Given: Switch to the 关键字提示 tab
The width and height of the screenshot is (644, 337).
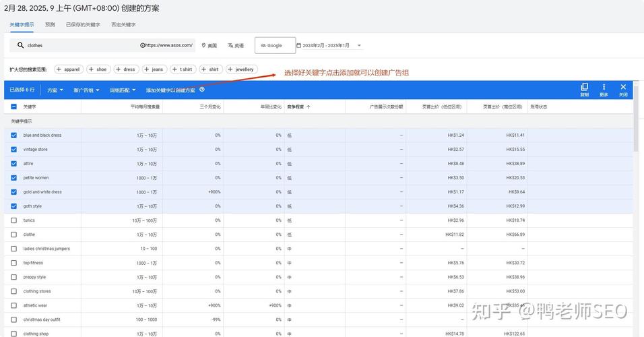Looking at the screenshot, I should click(22, 25).
